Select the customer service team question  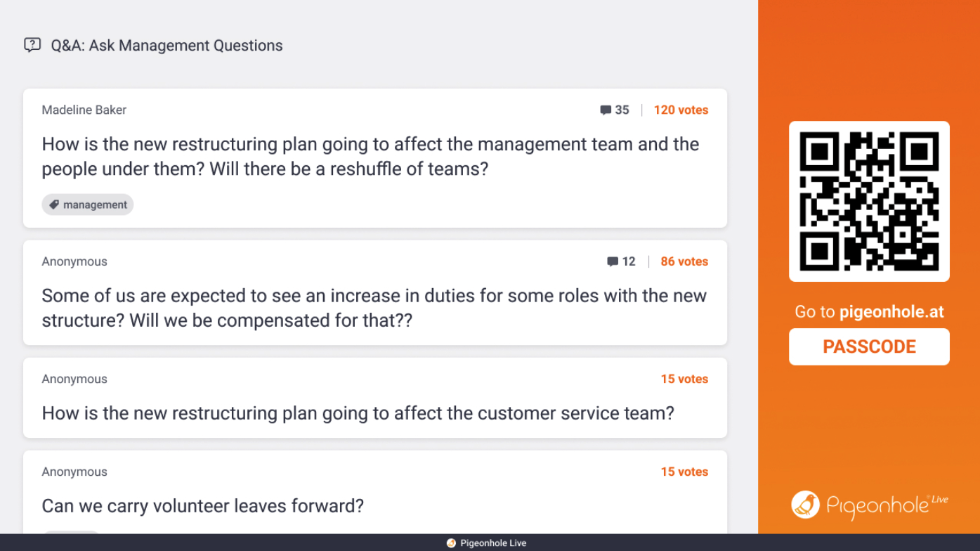[358, 413]
